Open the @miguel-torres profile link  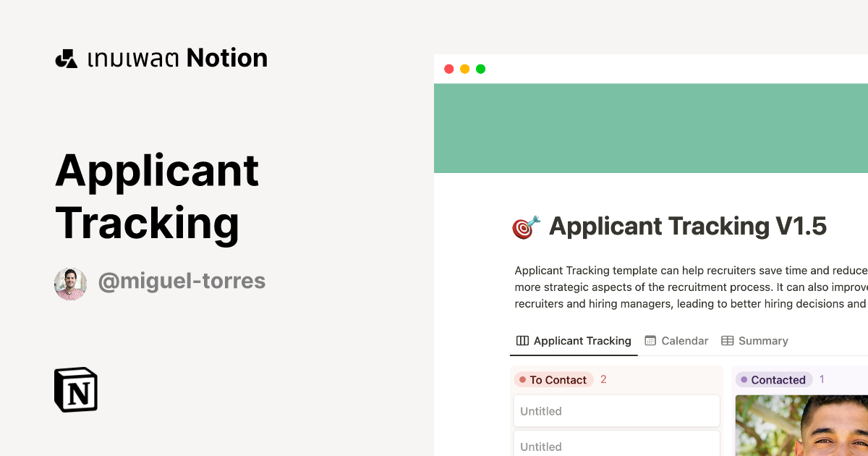click(x=182, y=281)
